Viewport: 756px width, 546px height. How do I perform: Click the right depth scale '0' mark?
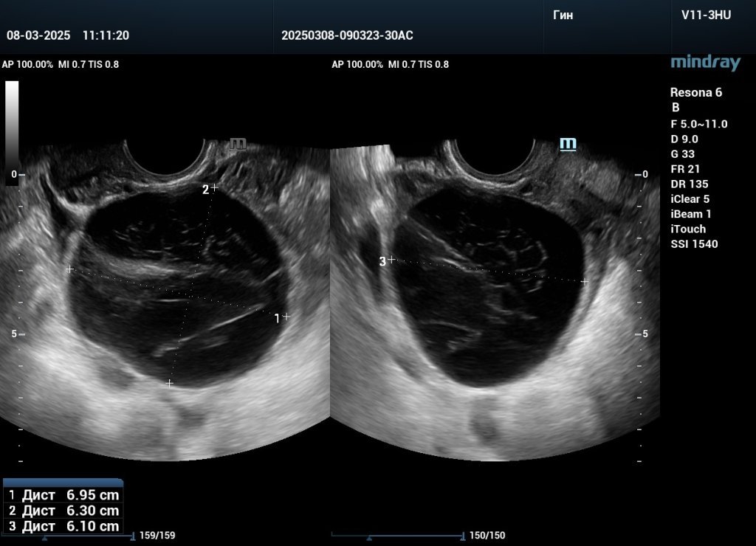[645, 174]
